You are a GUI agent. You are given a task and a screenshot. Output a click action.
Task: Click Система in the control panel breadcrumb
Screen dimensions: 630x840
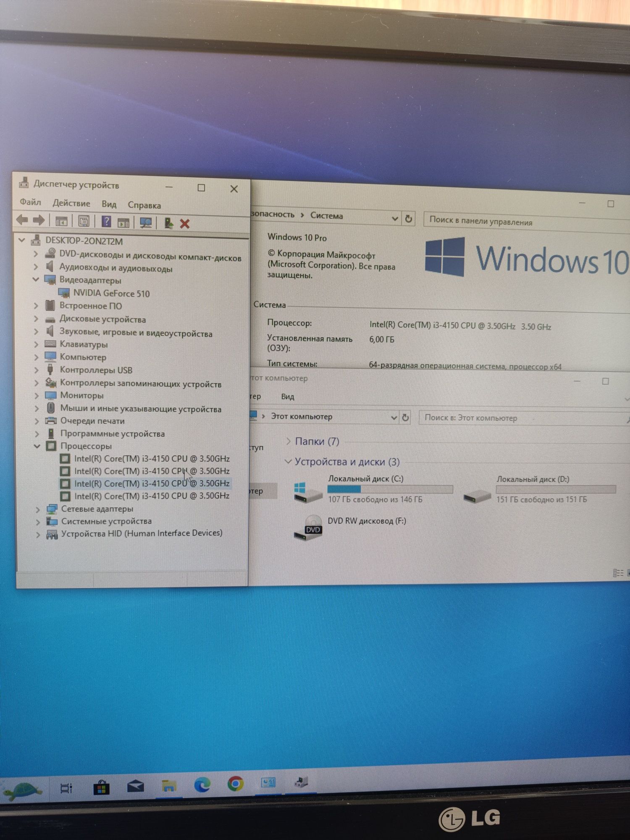coord(327,215)
